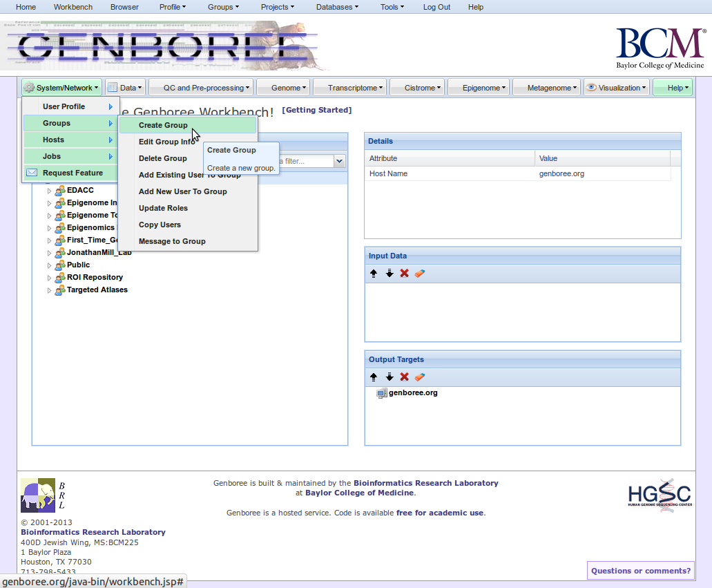Click the HGSC sequencing center logo

(x=659, y=494)
